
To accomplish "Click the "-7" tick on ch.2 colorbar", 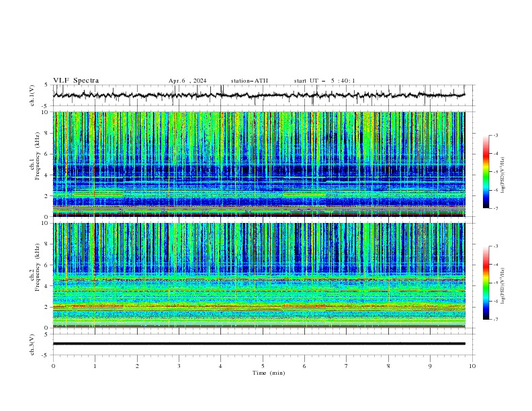I will (x=495, y=319).
